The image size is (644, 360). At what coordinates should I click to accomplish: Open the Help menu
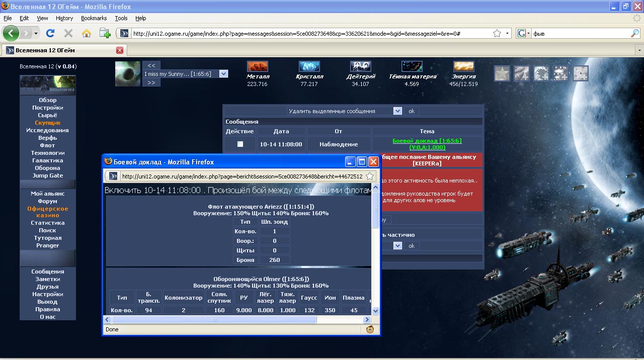click(141, 18)
